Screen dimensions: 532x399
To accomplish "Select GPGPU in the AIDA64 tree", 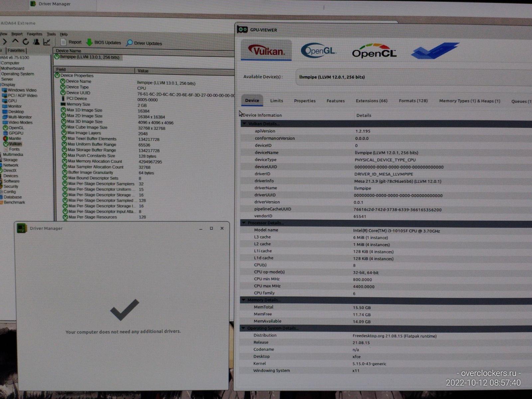I will click(13, 133).
